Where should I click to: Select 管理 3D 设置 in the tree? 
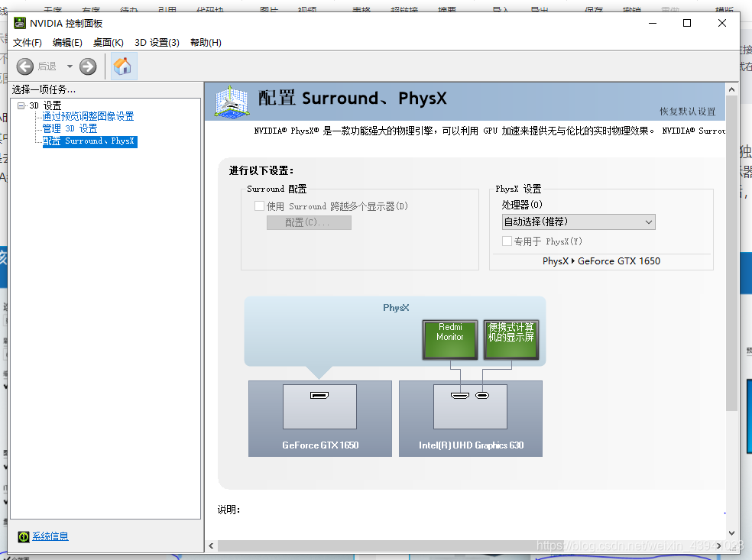[70, 128]
